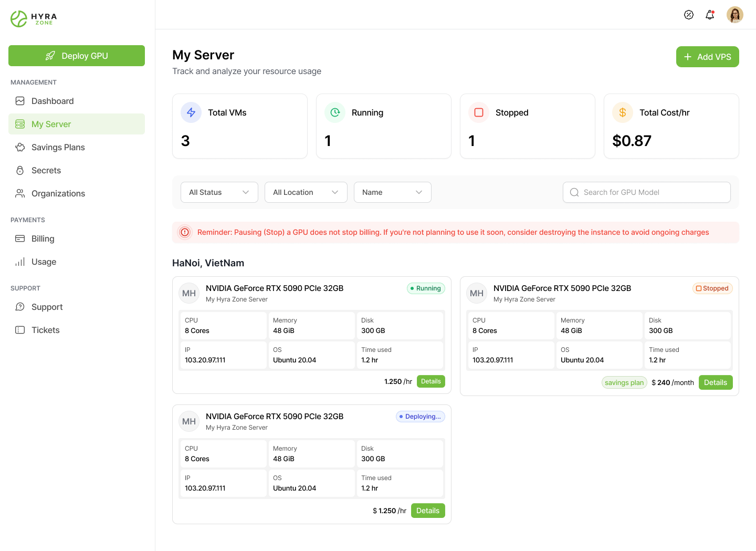Click the Add VPS button
Image resolution: width=756 pixels, height=551 pixels.
tap(707, 57)
